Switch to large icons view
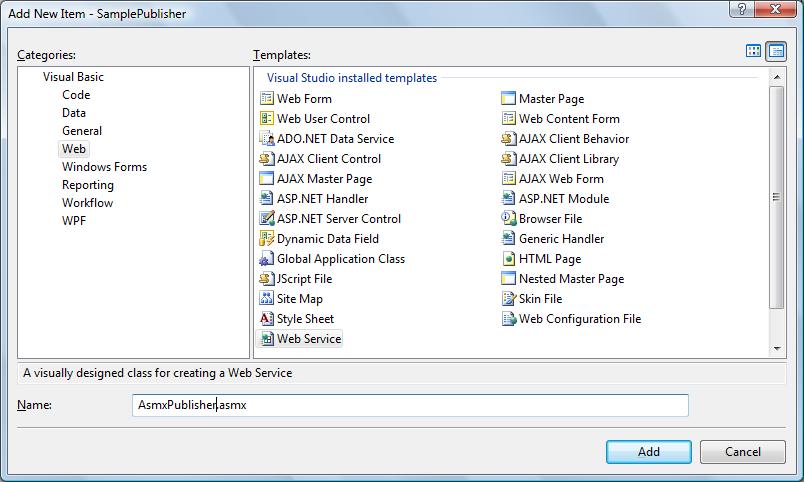 coord(754,51)
